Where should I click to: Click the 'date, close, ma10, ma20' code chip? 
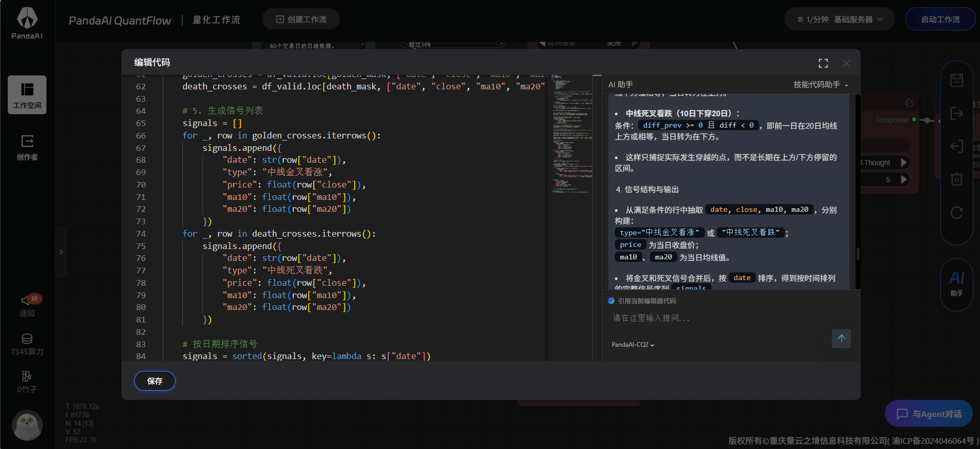coord(760,209)
